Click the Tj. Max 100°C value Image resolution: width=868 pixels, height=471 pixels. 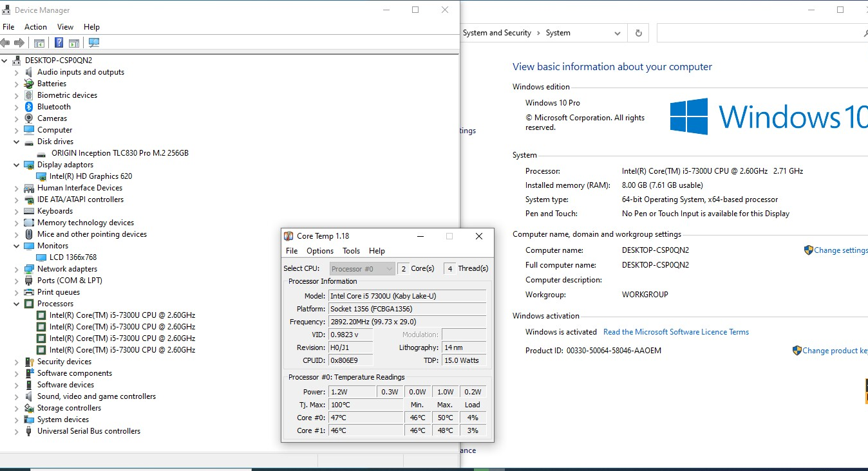tap(366, 405)
